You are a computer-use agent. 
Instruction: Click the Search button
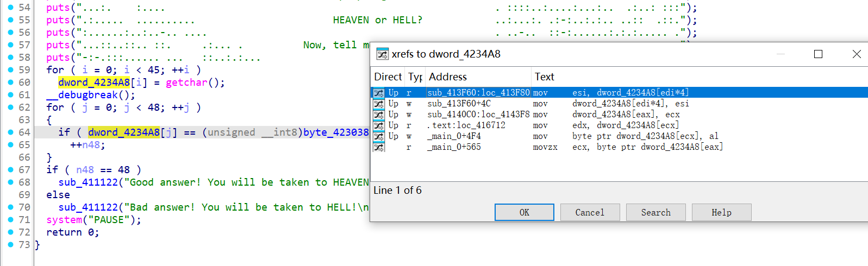[655, 212]
